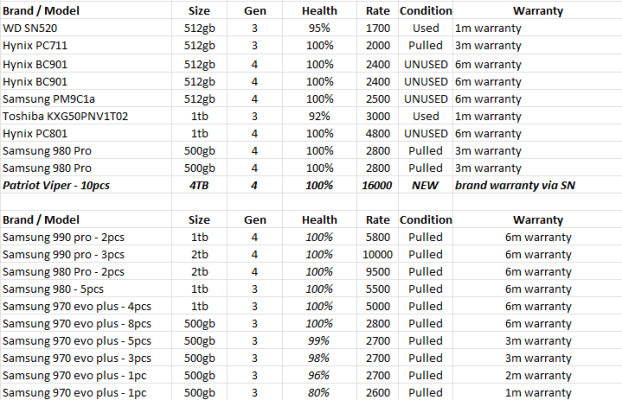This screenshot has width=622, height=400.
Task: Select the 80% health cell
Action: point(319,392)
